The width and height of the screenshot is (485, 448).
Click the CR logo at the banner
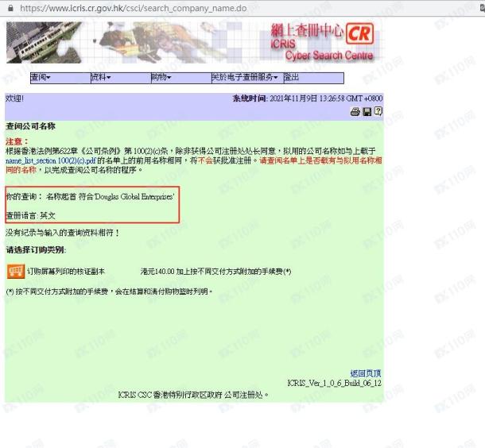(x=359, y=33)
